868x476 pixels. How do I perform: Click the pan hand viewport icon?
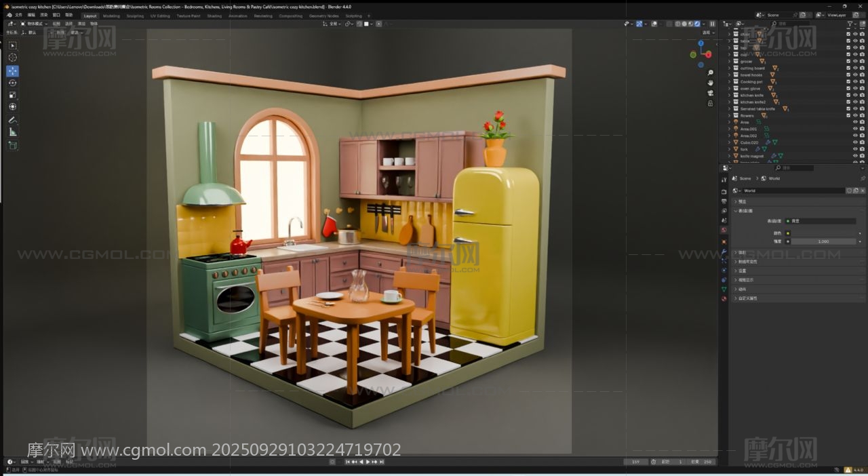click(710, 83)
